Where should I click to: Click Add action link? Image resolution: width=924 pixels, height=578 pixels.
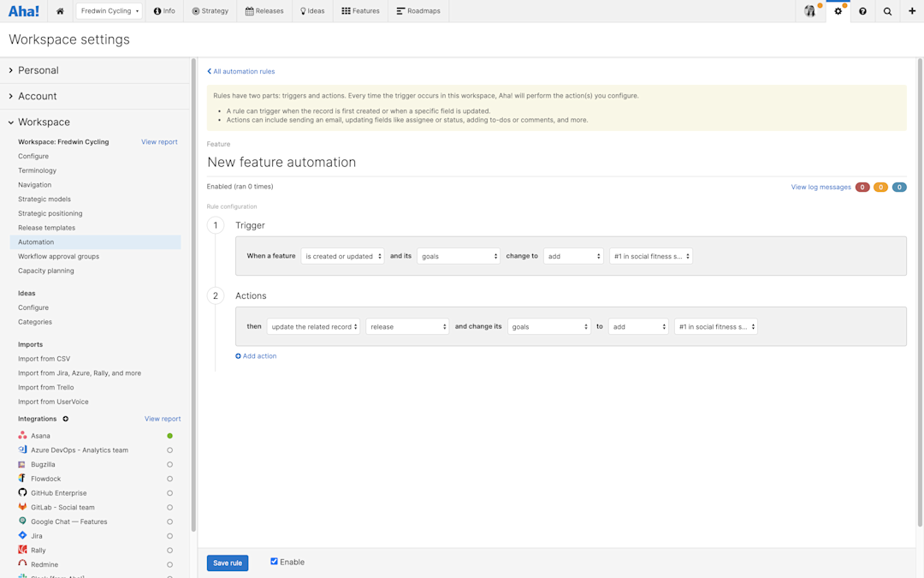[256, 355]
